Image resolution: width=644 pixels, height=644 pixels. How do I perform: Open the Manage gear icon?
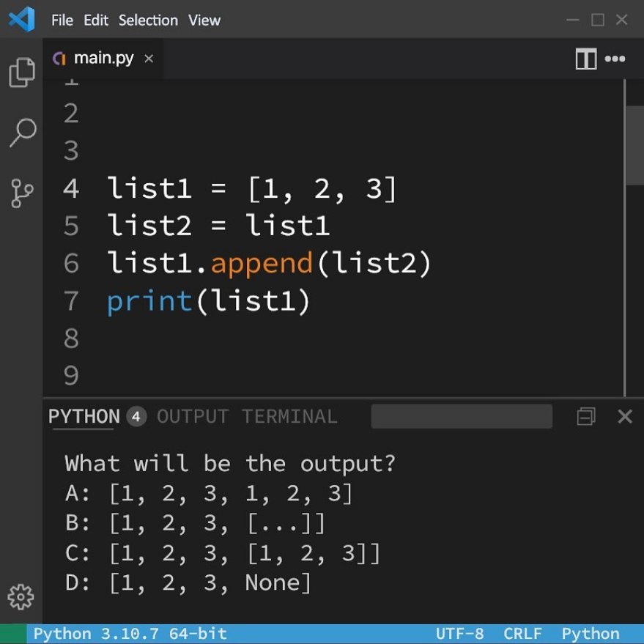tap(21, 596)
